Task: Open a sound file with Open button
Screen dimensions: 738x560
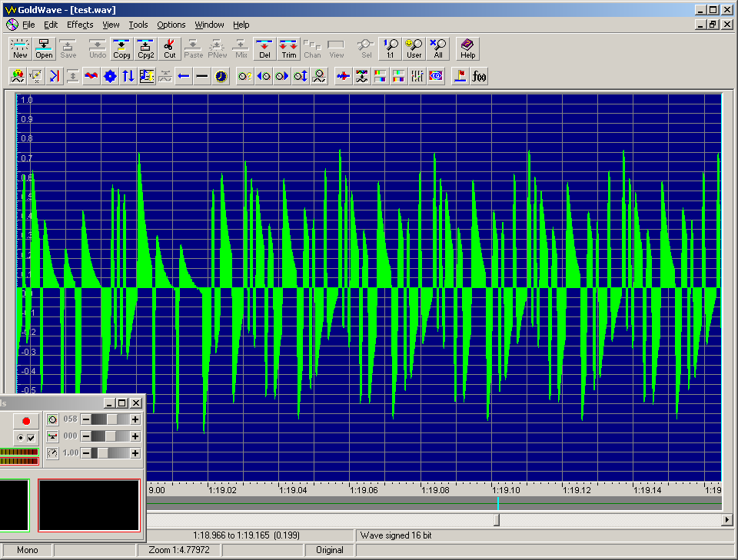Action: click(x=44, y=49)
